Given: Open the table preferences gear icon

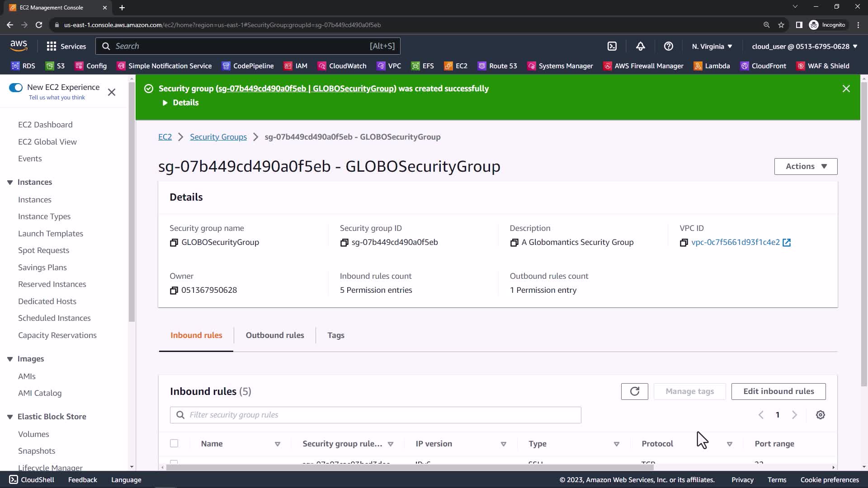Looking at the screenshot, I should coord(820,415).
